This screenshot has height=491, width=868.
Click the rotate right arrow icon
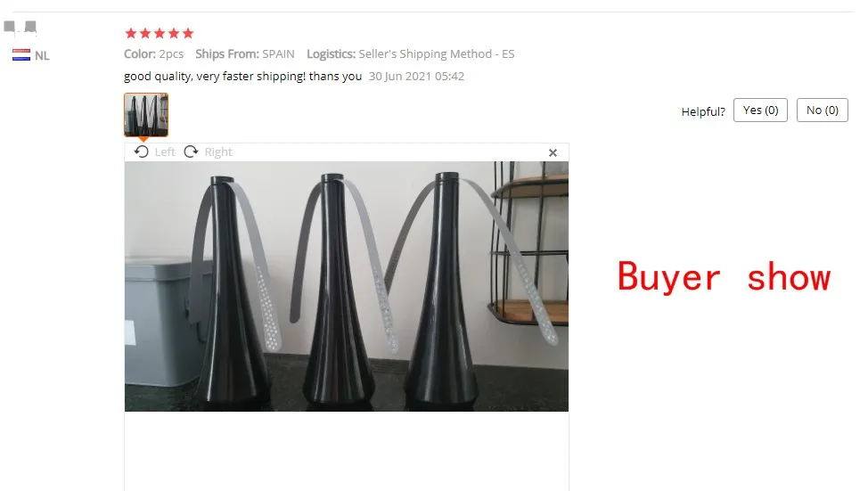[191, 151]
